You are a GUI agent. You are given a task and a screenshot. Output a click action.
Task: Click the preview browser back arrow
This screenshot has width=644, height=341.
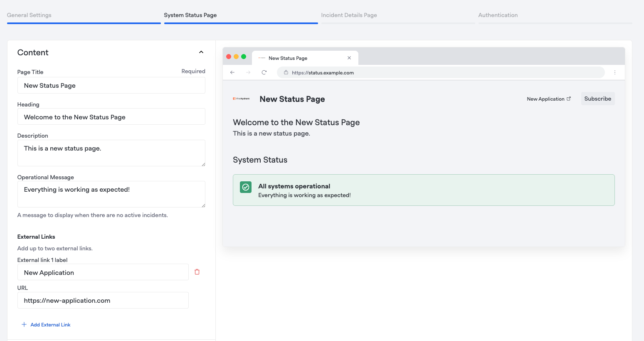[232, 72]
